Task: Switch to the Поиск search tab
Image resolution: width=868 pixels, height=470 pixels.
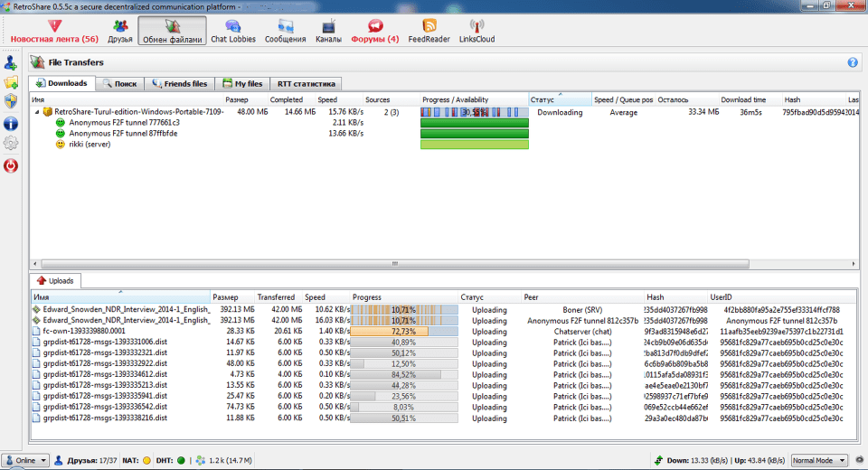Action: 119,83
